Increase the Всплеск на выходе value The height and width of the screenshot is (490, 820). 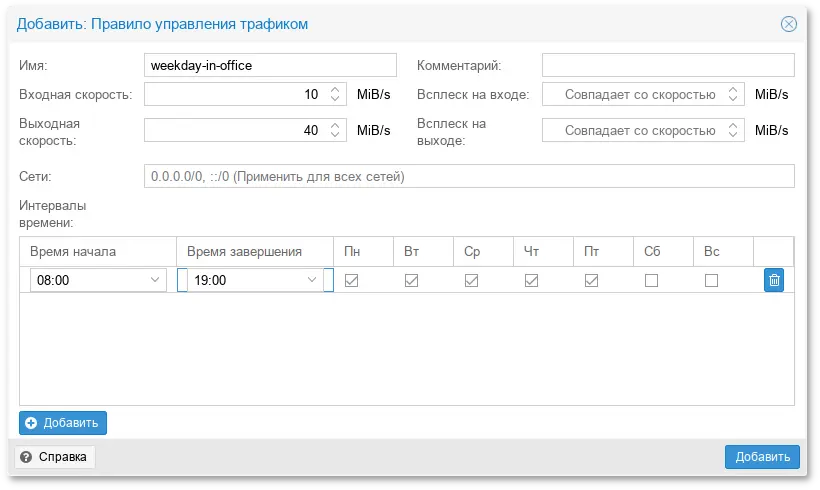point(733,125)
